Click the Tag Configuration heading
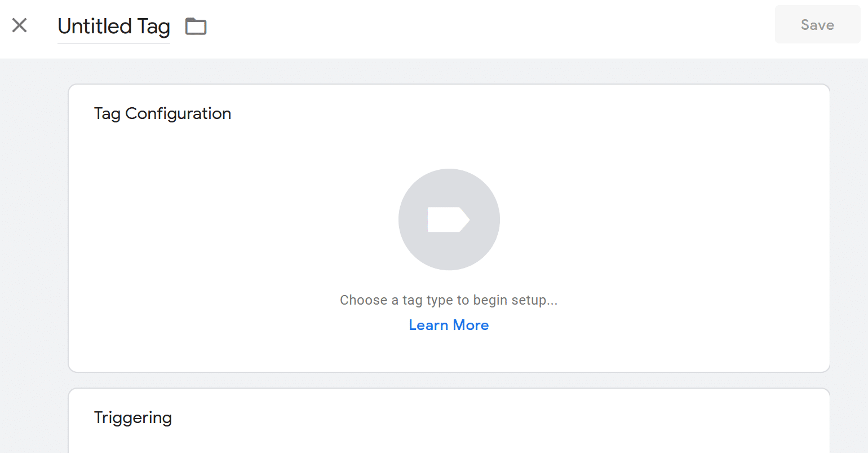This screenshot has width=868, height=453. [x=162, y=114]
